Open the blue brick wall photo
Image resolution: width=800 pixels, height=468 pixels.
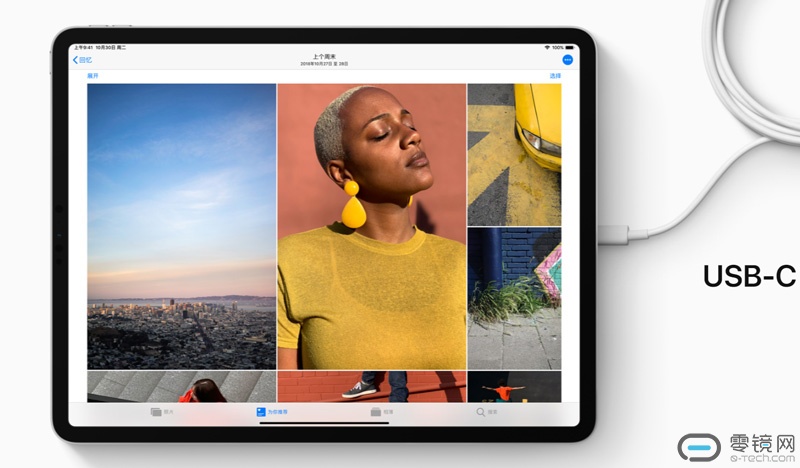click(x=514, y=298)
